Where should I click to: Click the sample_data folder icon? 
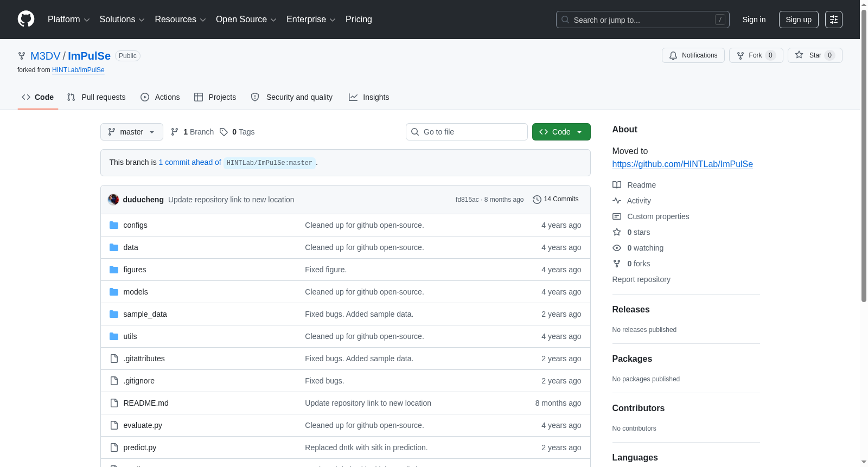pyautogui.click(x=114, y=314)
